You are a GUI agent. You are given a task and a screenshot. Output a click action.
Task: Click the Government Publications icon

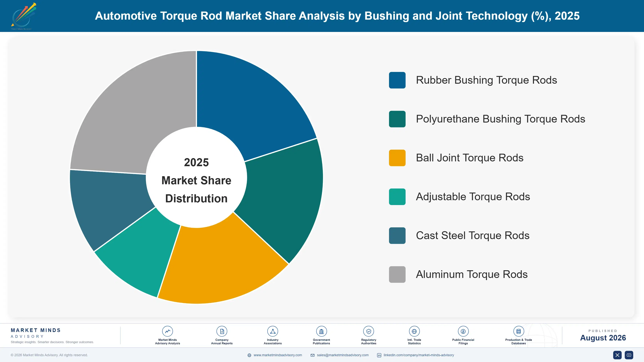(x=321, y=331)
